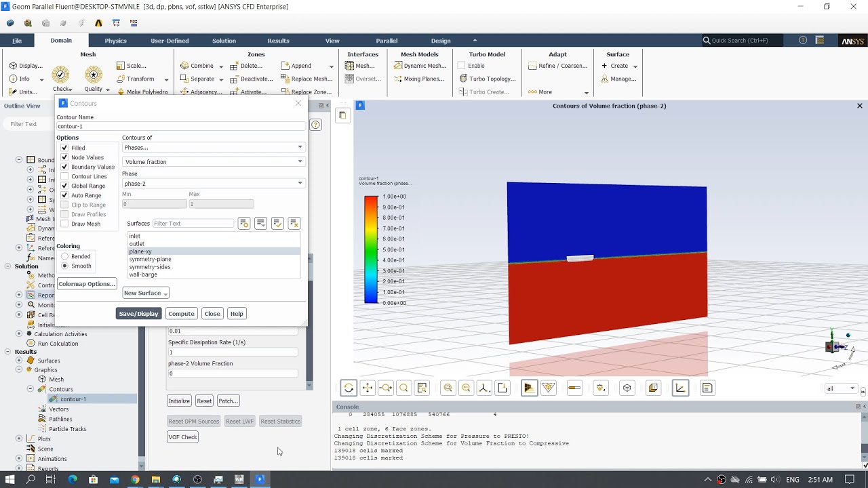Viewport: 868px width, 488px height.
Task: Click Dynamic Mesh icon in ribbon
Action: [x=398, y=66]
